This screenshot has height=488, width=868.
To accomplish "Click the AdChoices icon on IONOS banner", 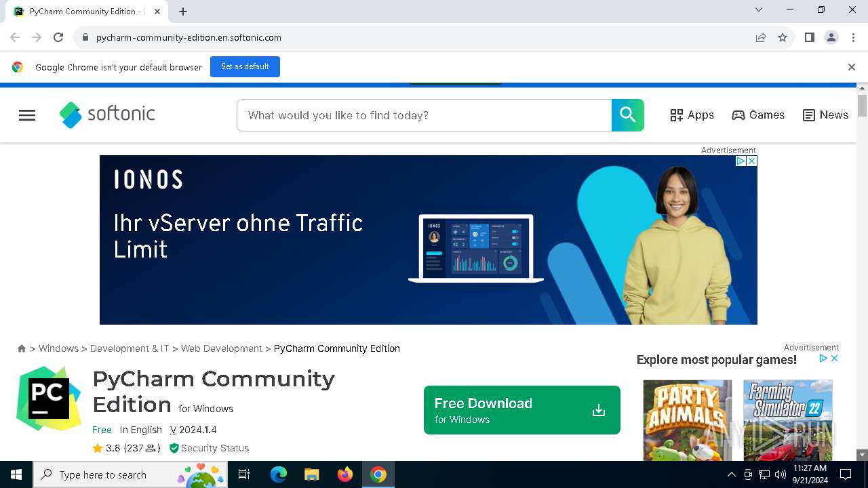I will click(x=741, y=161).
